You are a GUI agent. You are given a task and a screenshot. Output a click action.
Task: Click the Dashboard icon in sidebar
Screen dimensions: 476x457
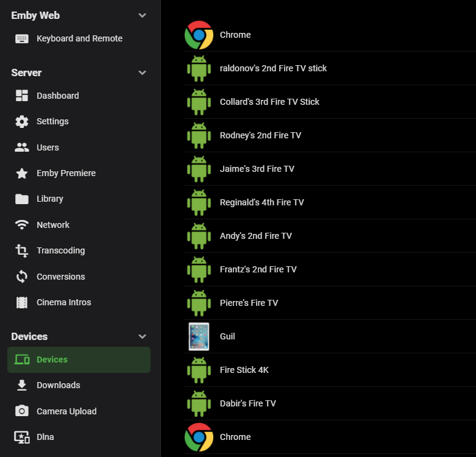click(x=22, y=96)
